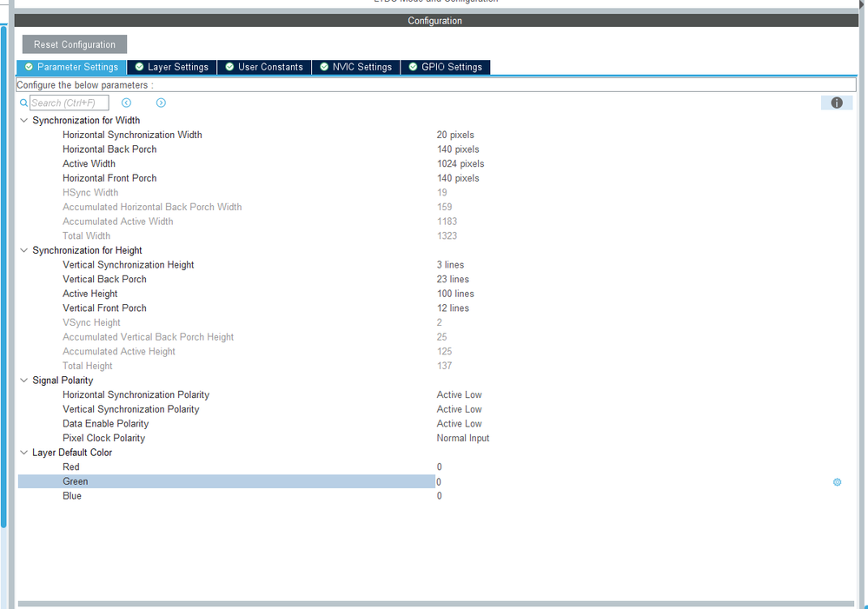The image size is (868, 609).
Task: Click the gear icon beside the Green parameter row
Action: tap(836, 481)
